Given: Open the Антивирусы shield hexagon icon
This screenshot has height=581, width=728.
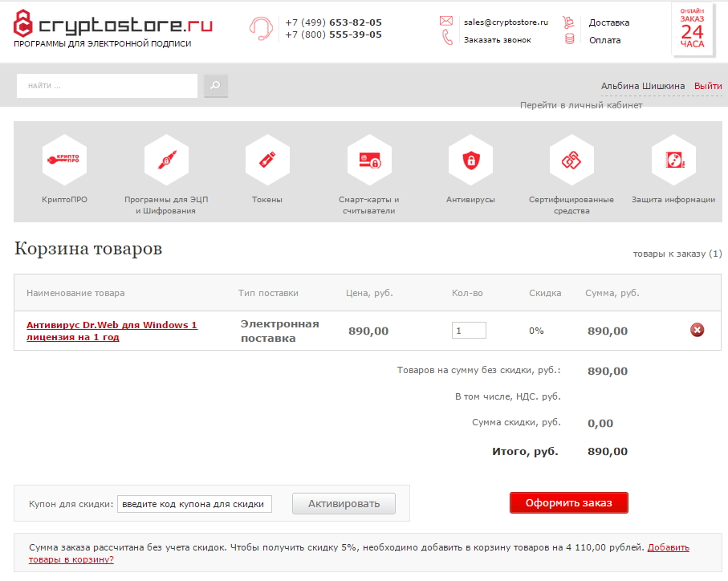Looking at the screenshot, I should 471,160.
